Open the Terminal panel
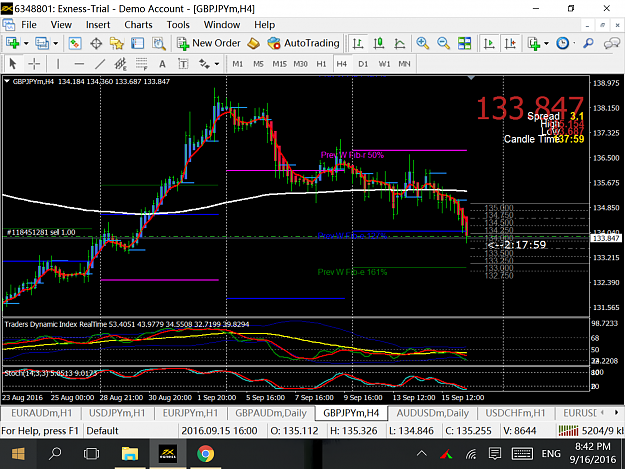The width and height of the screenshot is (625, 469). coord(138,43)
